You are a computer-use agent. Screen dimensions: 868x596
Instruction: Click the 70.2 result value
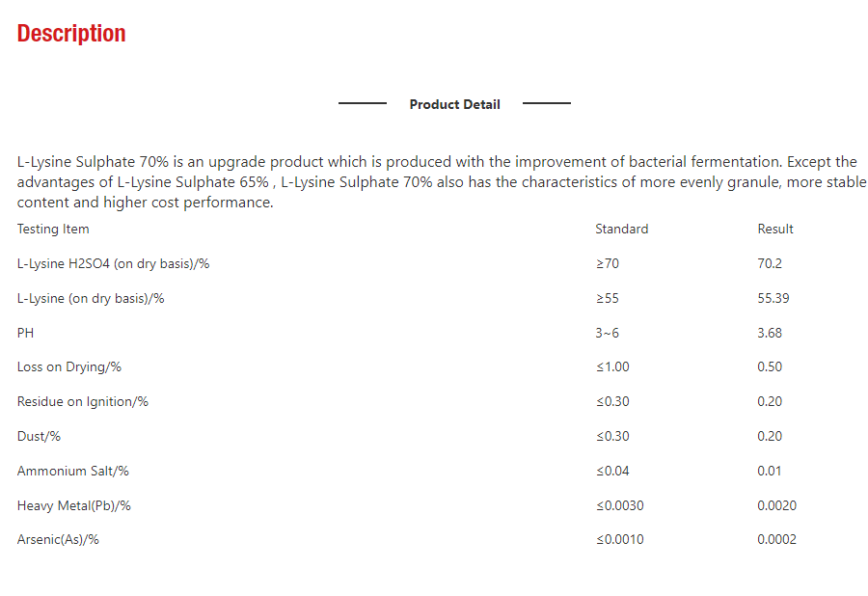click(x=770, y=263)
